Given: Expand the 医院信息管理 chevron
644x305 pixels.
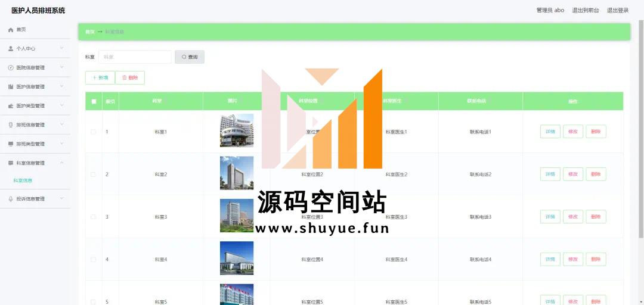Looking at the screenshot, I should pyautogui.click(x=61, y=67).
